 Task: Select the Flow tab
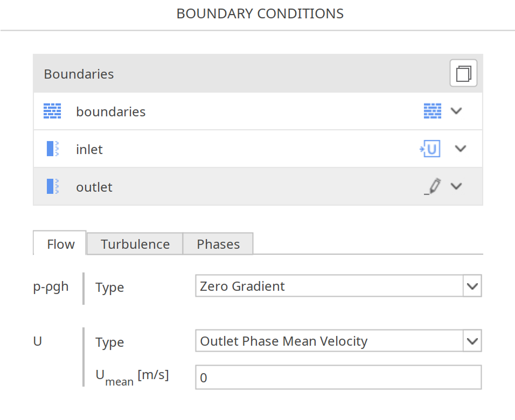click(59, 244)
